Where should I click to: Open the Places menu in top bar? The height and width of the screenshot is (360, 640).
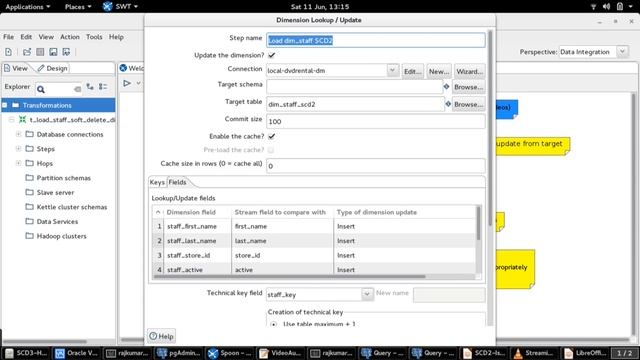(x=78, y=7)
